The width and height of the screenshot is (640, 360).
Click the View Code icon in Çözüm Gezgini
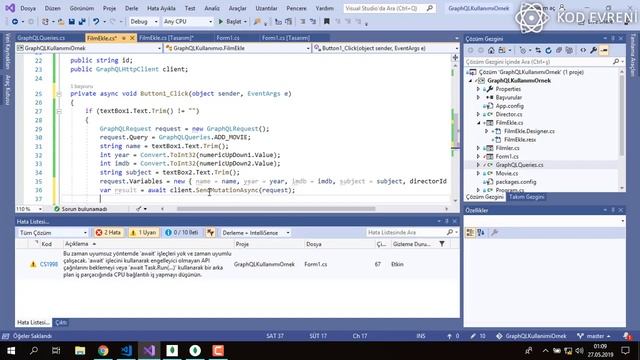coord(583,50)
